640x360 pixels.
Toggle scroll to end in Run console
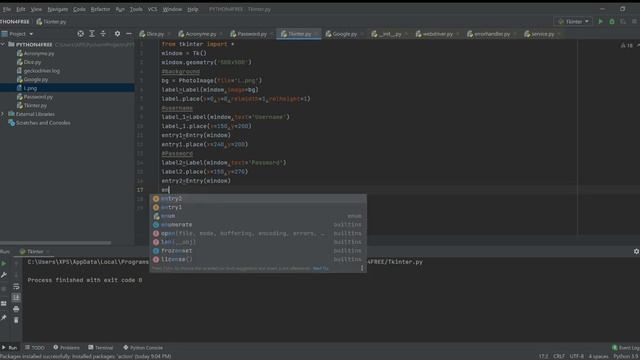[16, 298]
